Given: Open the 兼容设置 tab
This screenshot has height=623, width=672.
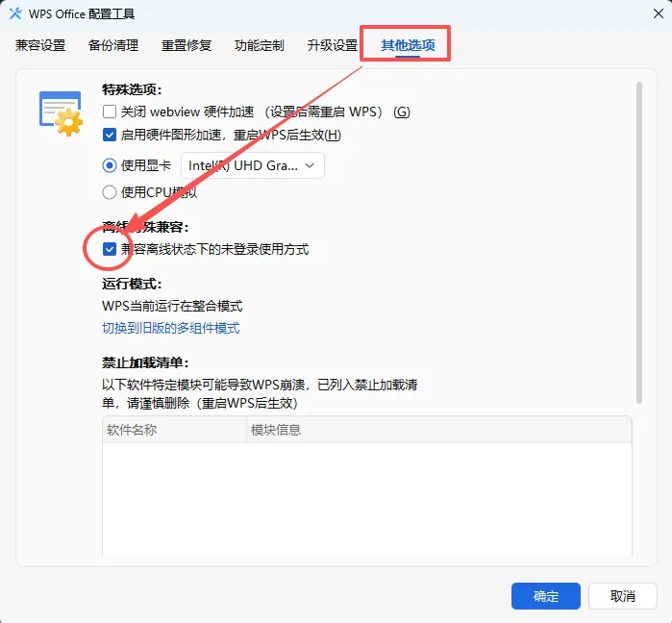Looking at the screenshot, I should [x=40, y=45].
